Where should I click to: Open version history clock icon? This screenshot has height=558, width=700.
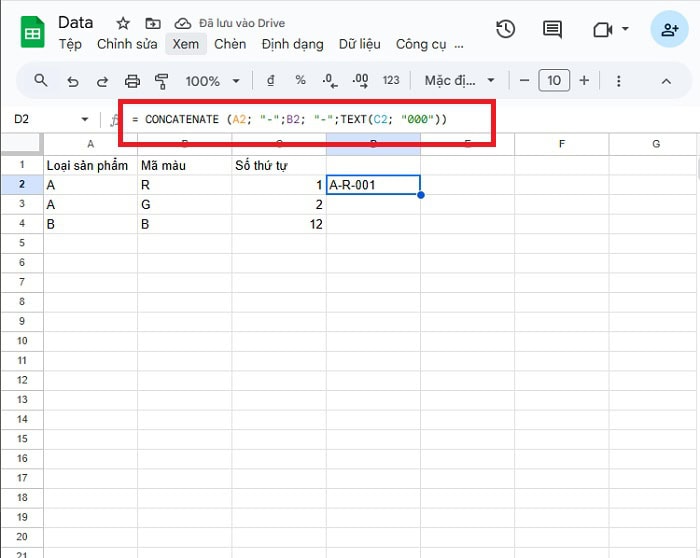(506, 29)
